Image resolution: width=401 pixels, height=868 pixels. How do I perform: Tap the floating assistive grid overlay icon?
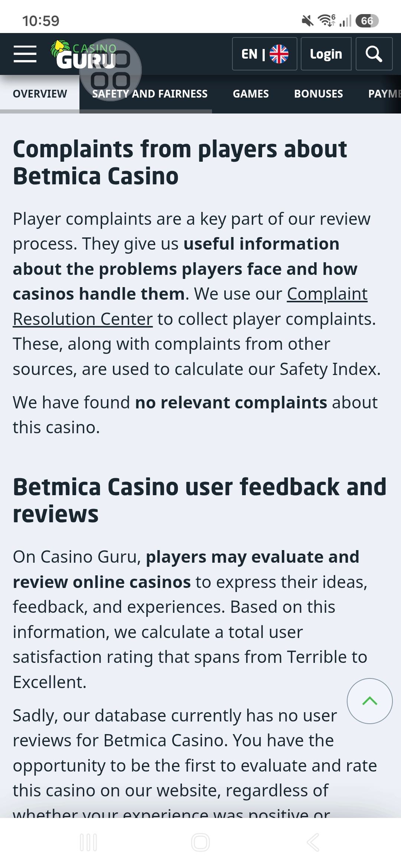(110, 70)
